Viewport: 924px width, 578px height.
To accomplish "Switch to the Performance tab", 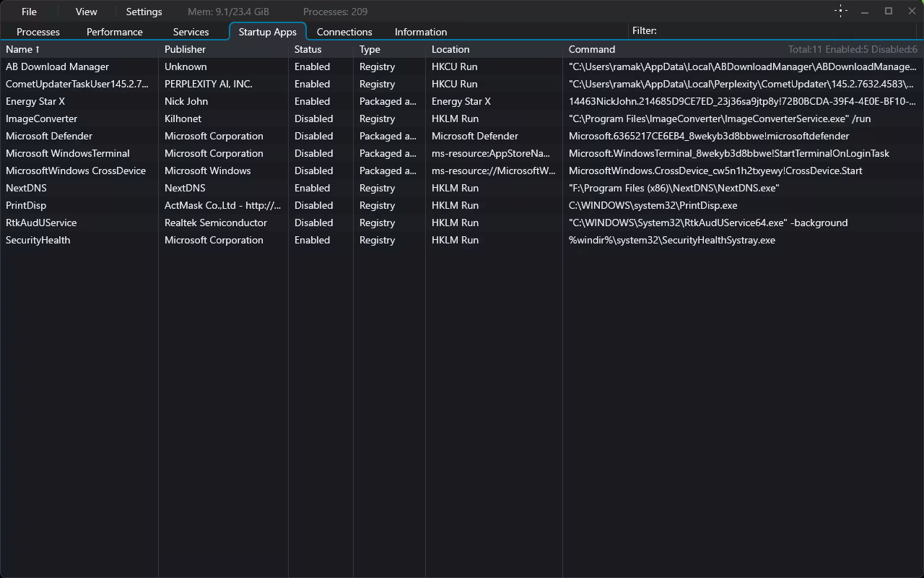I will [115, 32].
